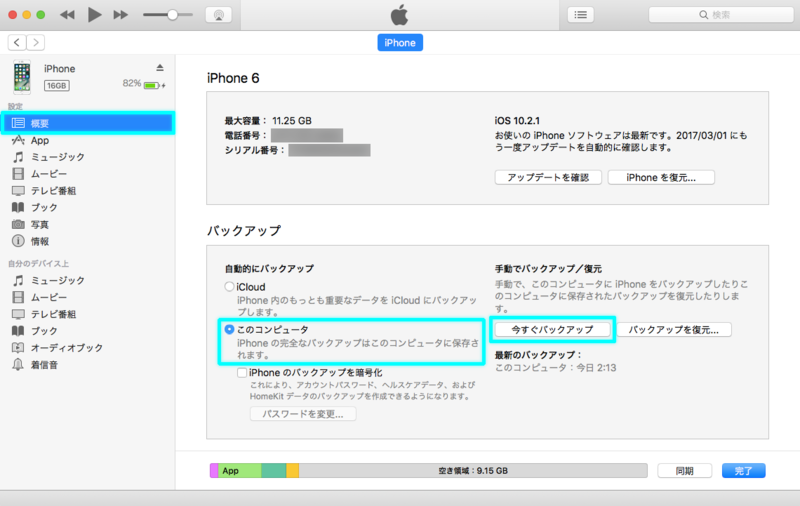The width and height of the screenshot is (800, 506).
Task: Select このコンピュータ backup radio button
Action: [x=230, y=330]
